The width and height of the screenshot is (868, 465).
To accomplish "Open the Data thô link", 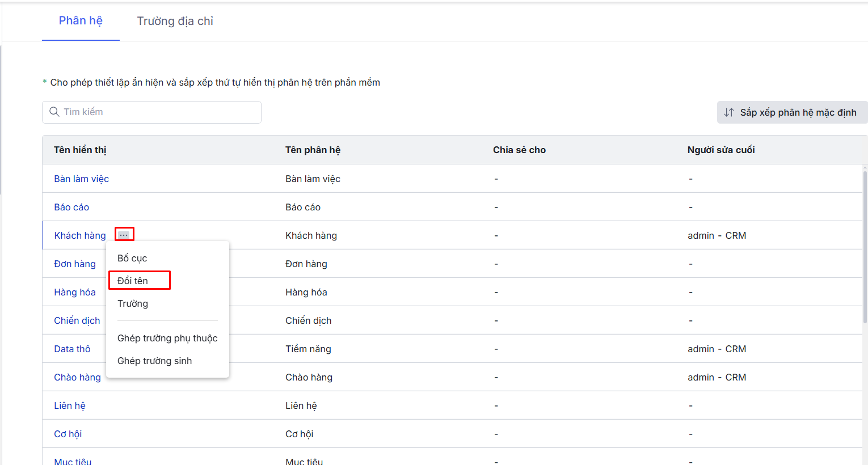I will click(x=72, y=349).
